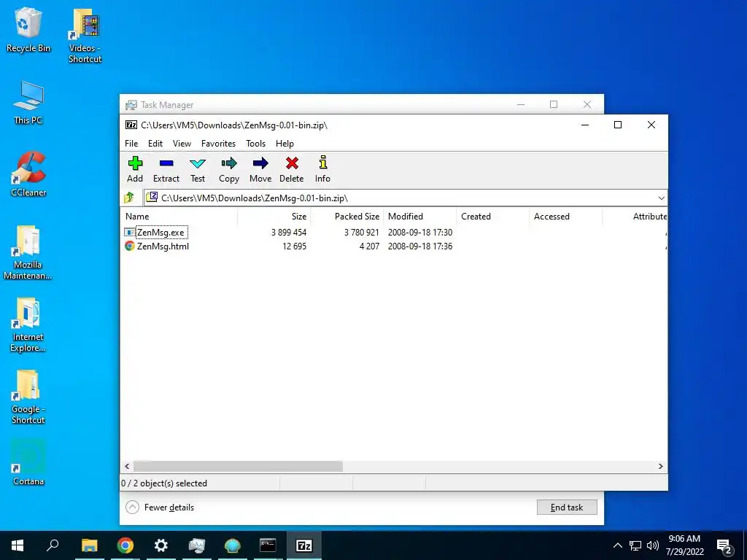Select the This PC desktop icon

click(x=28, y=103)
